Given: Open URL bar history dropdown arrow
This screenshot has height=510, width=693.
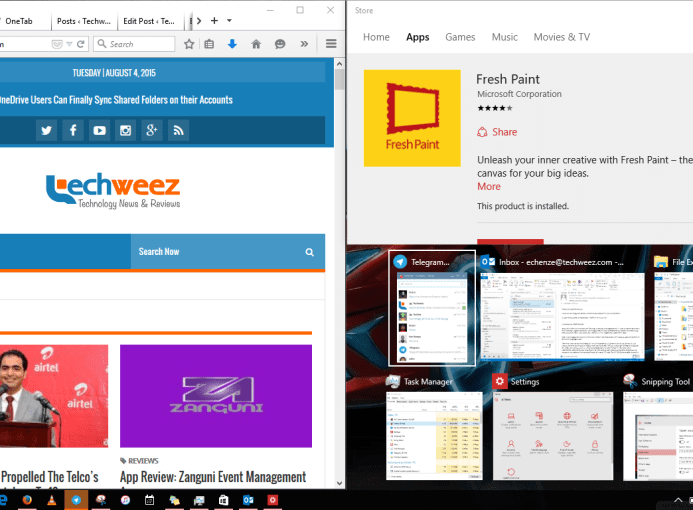Looking at the screenshot, I should click(69, 44).
